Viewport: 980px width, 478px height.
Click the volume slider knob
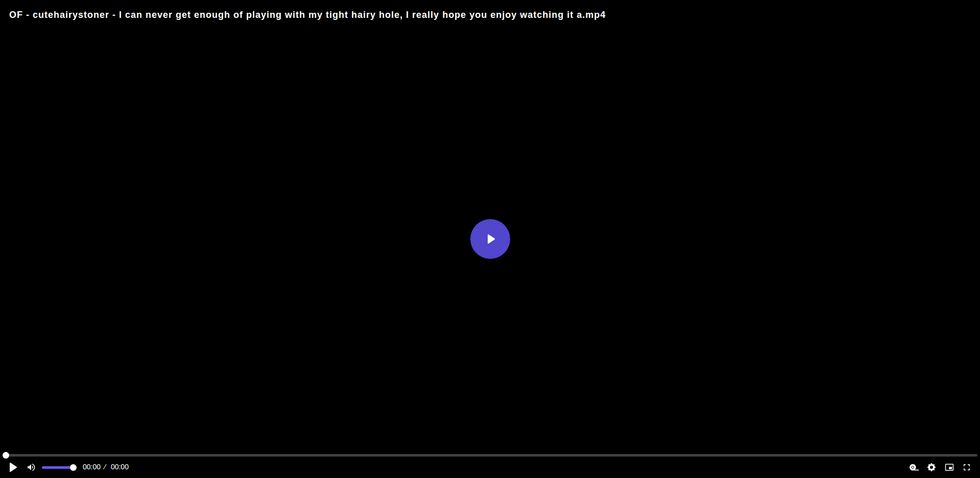(73, 467)
